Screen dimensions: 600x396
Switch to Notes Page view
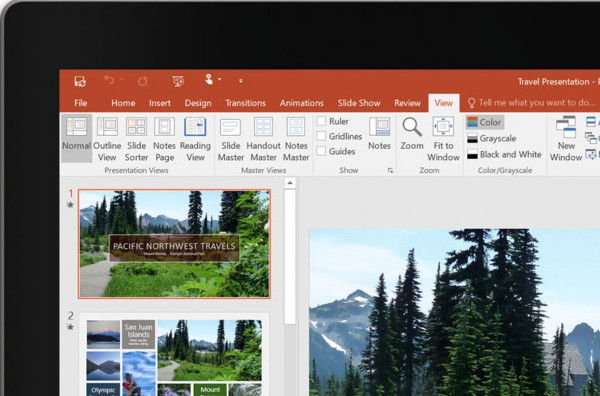(164, 139)
